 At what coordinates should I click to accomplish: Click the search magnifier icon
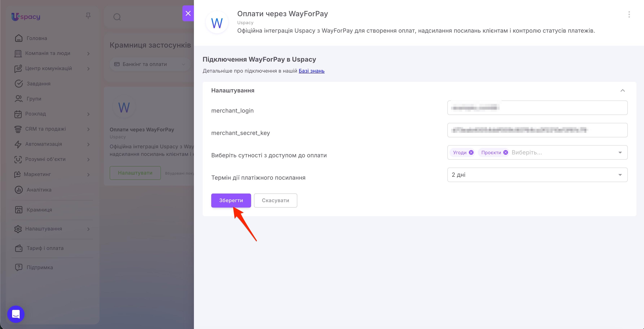point(117,17)
